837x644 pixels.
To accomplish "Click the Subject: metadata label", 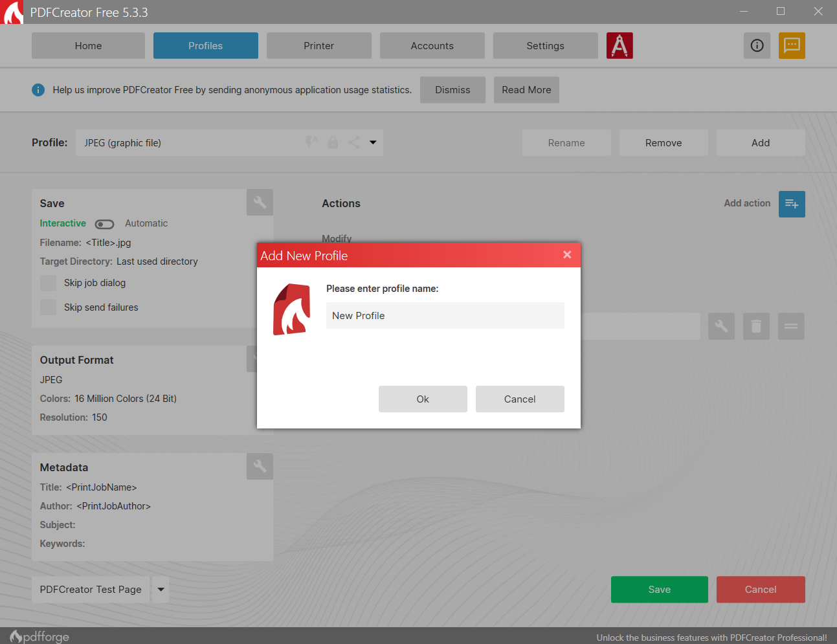I will (x=58, y=525).
